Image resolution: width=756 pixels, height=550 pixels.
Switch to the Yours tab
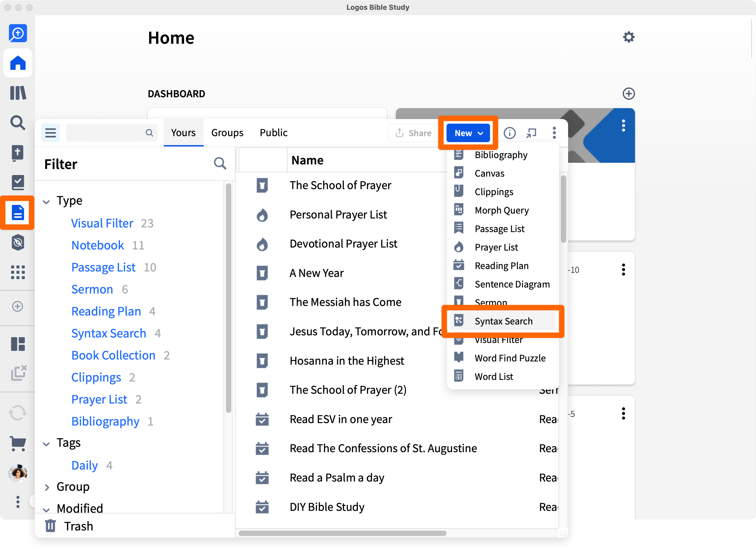183,133
